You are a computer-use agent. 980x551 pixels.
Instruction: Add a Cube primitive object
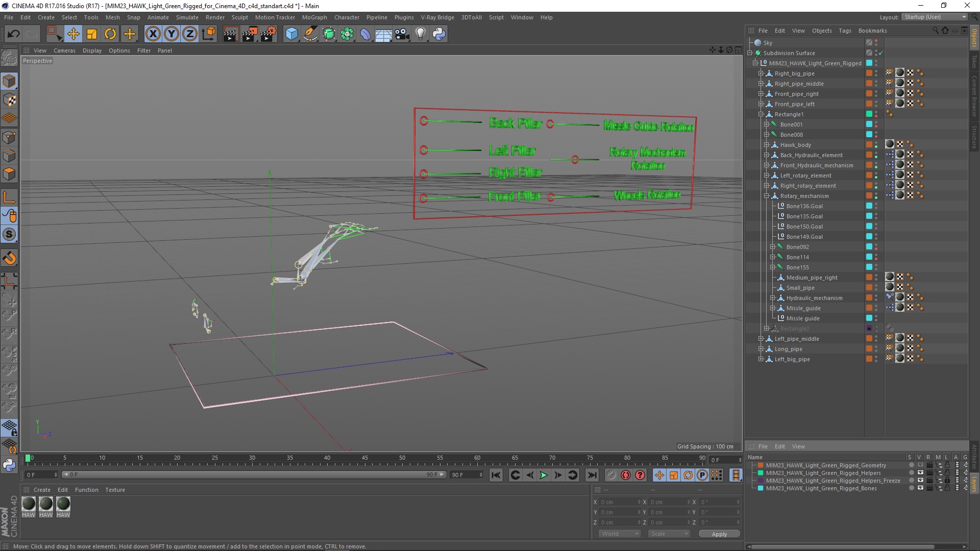pyautogui.click(x=291, y=34)
